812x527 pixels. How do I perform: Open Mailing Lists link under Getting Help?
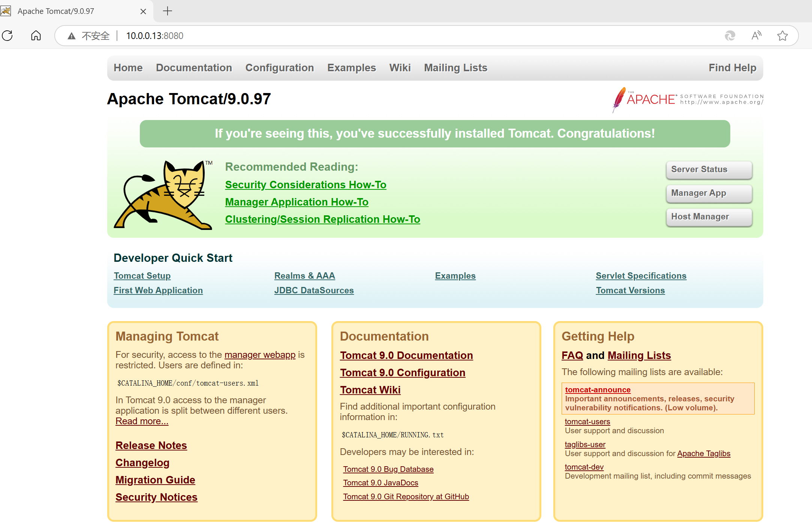pyautogui.click(x=639, y=356)
